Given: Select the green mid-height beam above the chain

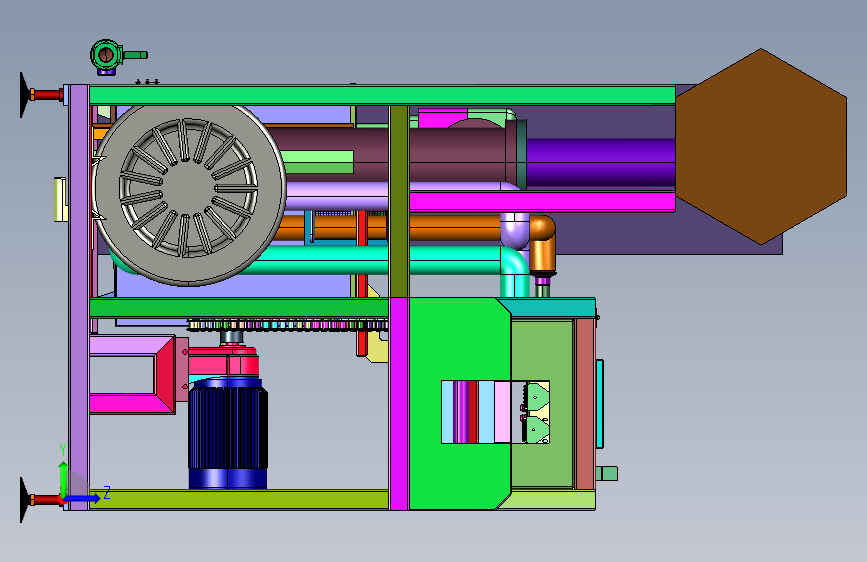Looking at the screenshot, I should (239, 308).
